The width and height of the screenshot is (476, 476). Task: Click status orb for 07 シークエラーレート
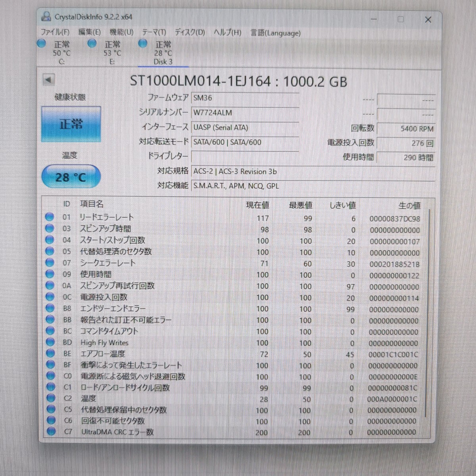pyautogui.click(x=50, y=263)
